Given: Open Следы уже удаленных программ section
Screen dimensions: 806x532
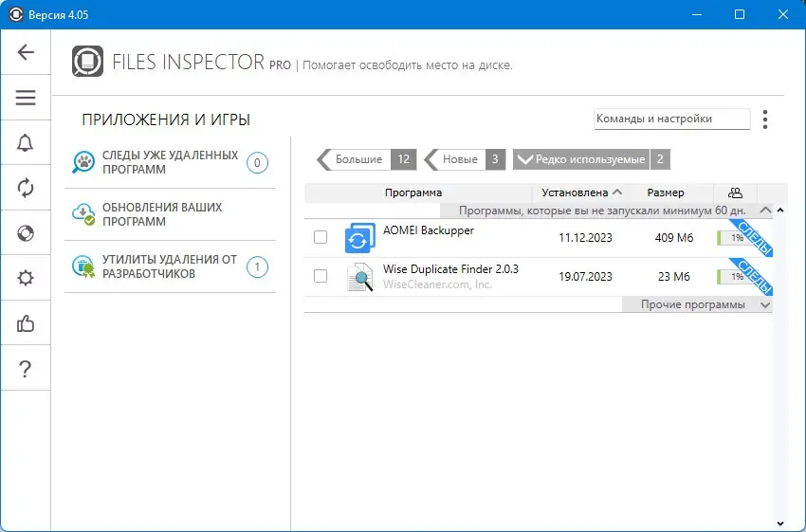Looking at the screenshot, I should (x=170, y=162).
